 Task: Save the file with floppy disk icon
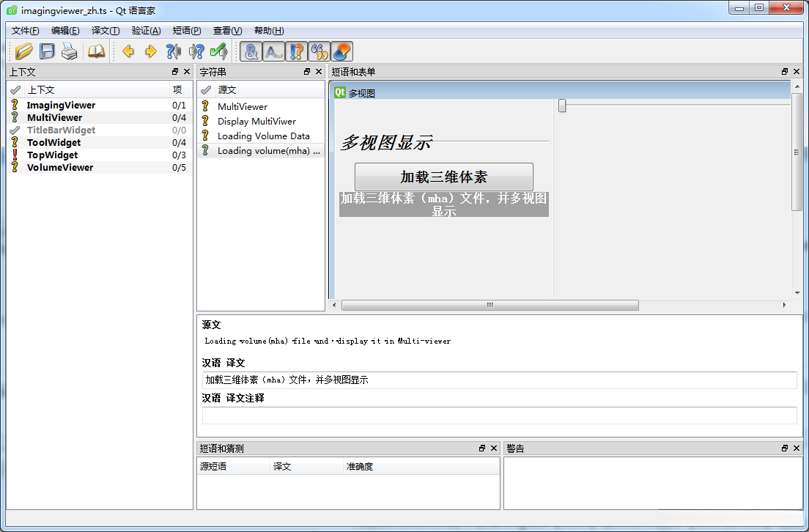(x=47, y=51)
